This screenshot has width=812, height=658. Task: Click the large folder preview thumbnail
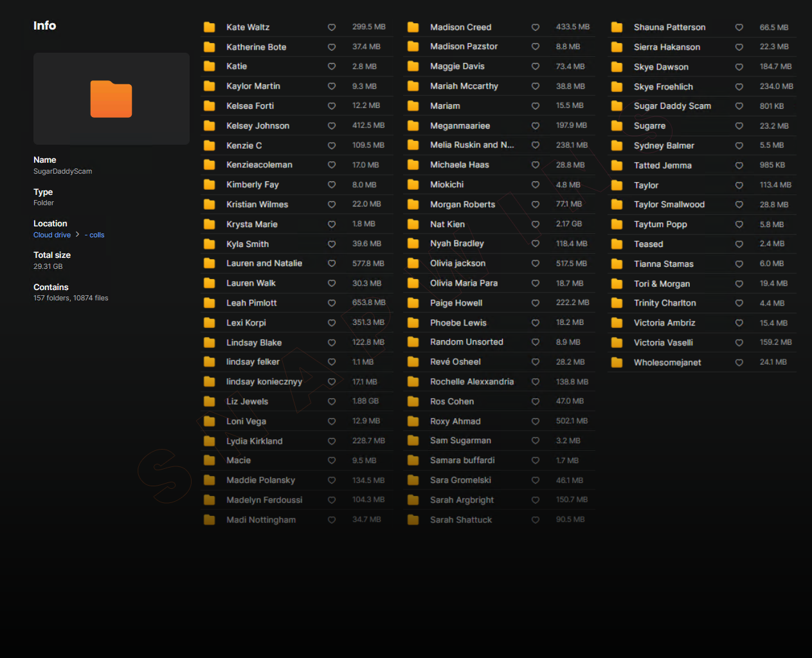(x=111, y=99)
